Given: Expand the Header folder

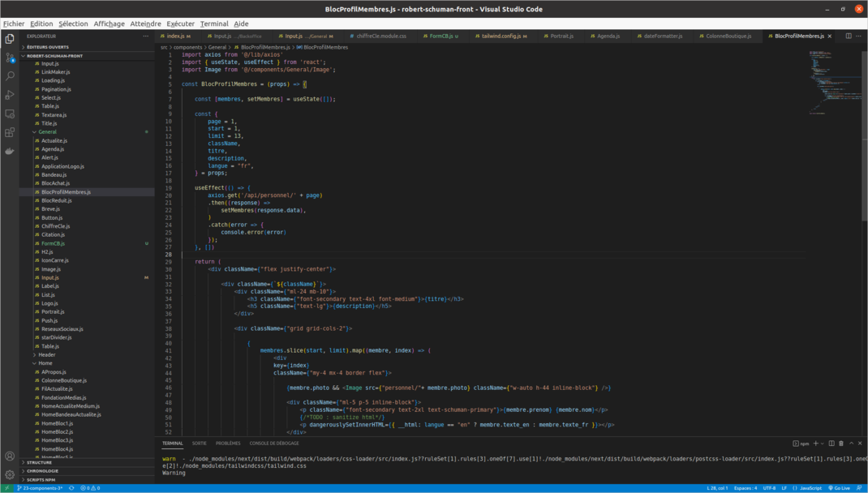Looking at the screenshot, I should coord(46,354).
